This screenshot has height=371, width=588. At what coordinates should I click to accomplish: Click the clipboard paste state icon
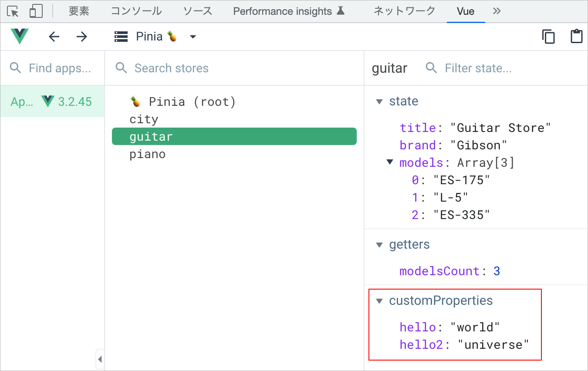click(576, 37)
